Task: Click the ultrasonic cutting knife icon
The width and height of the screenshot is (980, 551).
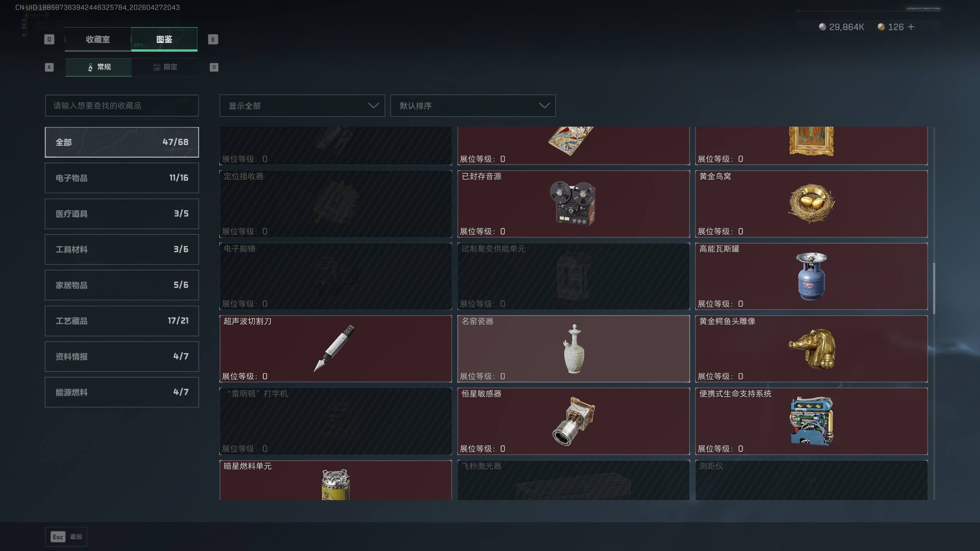Action: [335, 348]
